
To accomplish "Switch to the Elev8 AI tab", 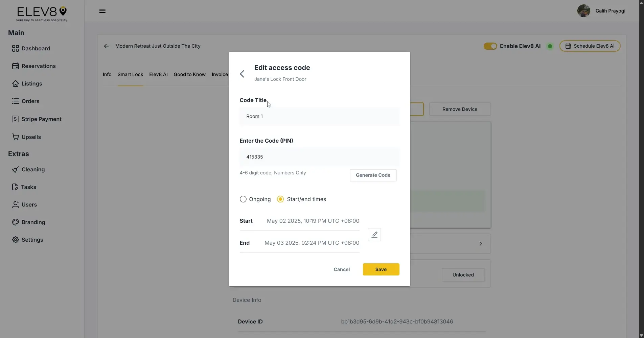I will 158,75.
